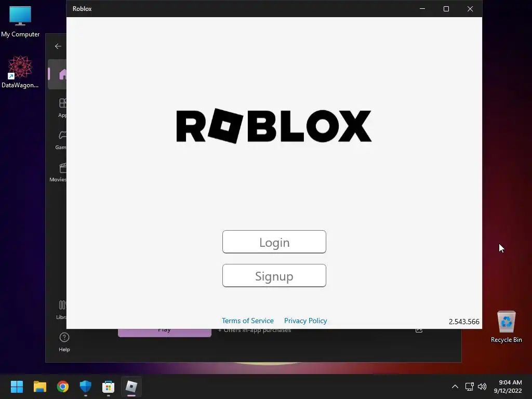The height and width of the screenshot is (399, 532).
Task: Open the volume tray icon
Action: pos(482,387)
